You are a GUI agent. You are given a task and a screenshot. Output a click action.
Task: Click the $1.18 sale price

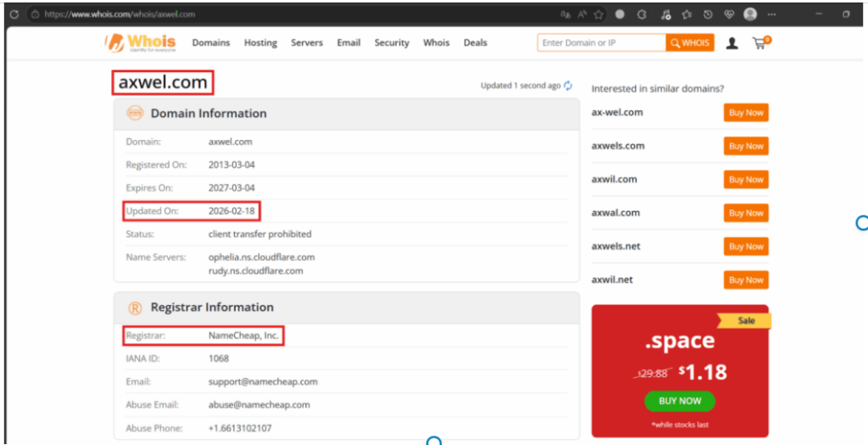703,372
